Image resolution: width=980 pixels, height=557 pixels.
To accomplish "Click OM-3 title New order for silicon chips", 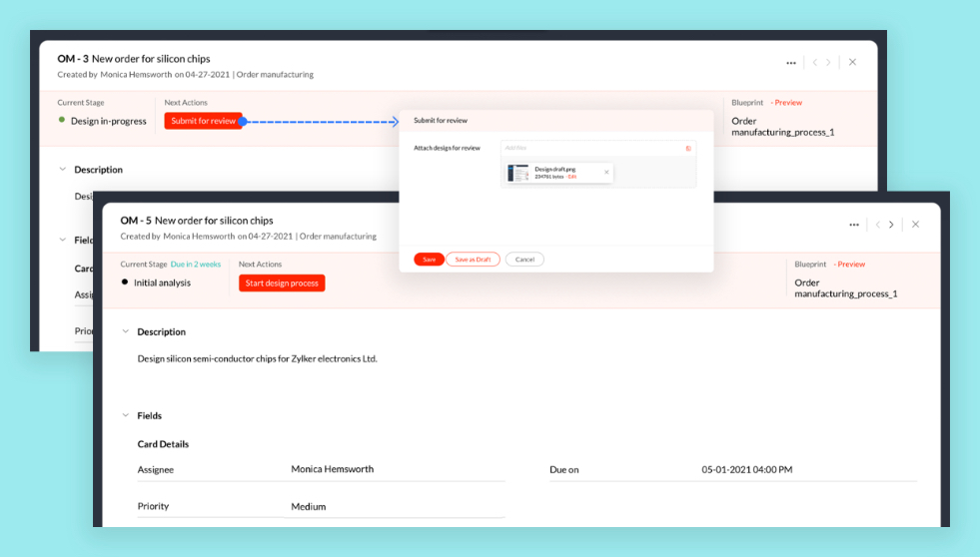I will point(151,59).
